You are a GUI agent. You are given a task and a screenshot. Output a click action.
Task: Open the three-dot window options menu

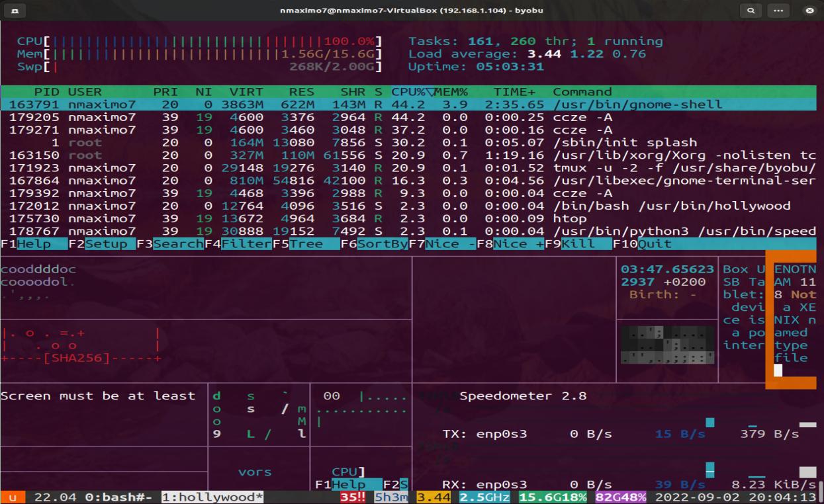pyautogui.click(x=778, y=11)
